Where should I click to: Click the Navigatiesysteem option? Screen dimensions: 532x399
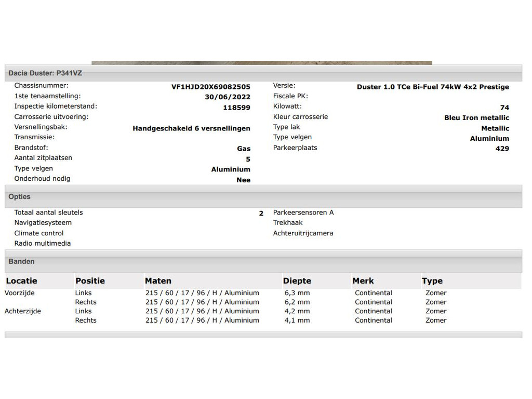[43, 222]
